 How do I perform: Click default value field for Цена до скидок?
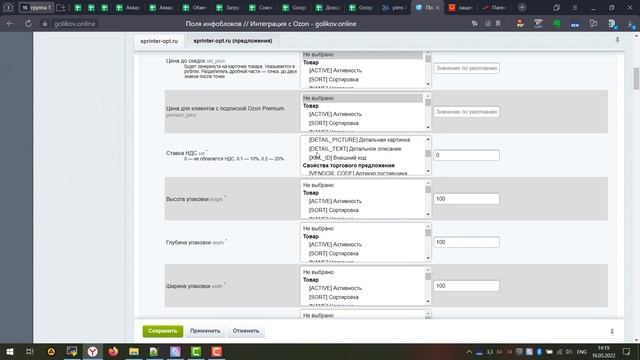click(466, 68)
